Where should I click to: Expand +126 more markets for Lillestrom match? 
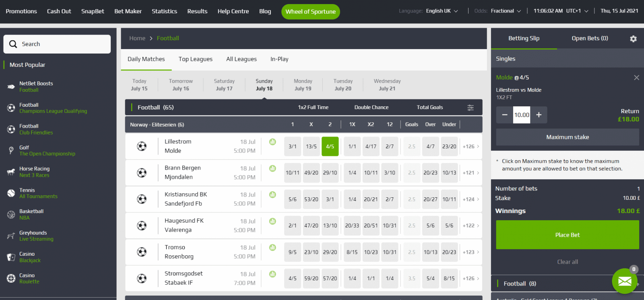(x=471, y=147)
